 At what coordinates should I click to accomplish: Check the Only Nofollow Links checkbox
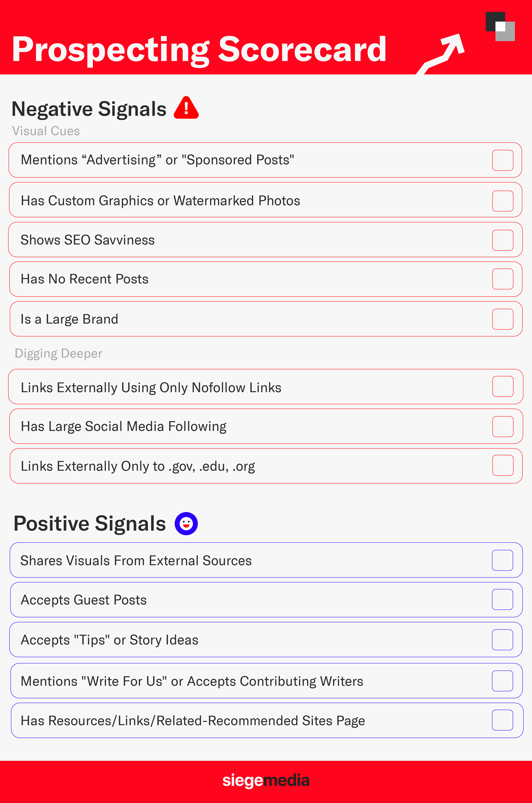(503, 386)
